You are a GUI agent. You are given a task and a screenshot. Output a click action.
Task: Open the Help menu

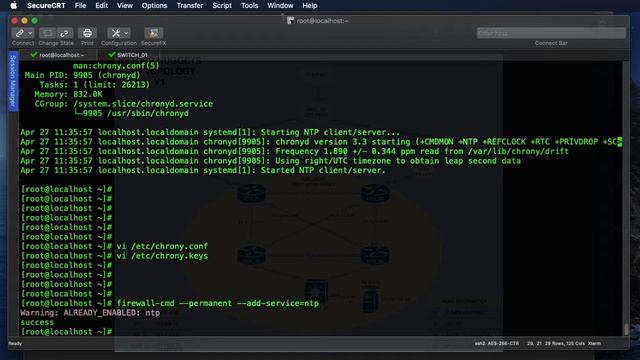(310, 6)
